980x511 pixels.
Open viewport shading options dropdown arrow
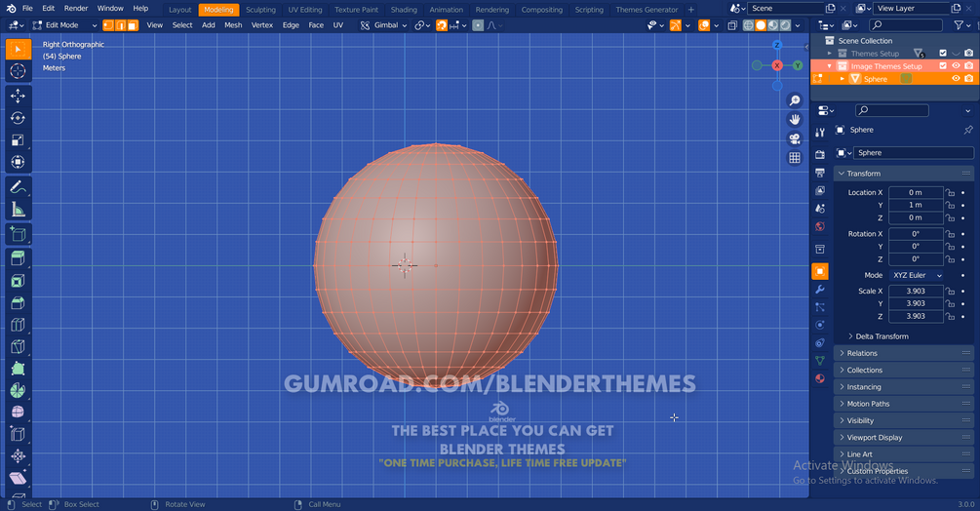point(798,25)
